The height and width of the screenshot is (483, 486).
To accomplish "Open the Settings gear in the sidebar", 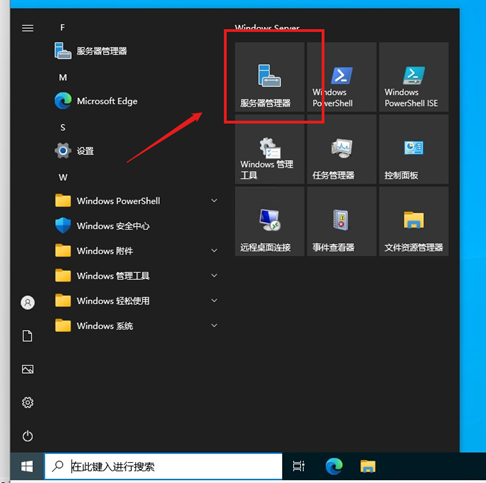I will 28,403.
